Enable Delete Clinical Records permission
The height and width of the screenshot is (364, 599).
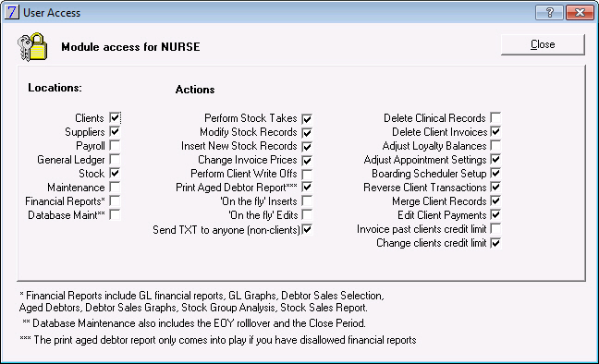pyautogui.click(x=495, y=117)
